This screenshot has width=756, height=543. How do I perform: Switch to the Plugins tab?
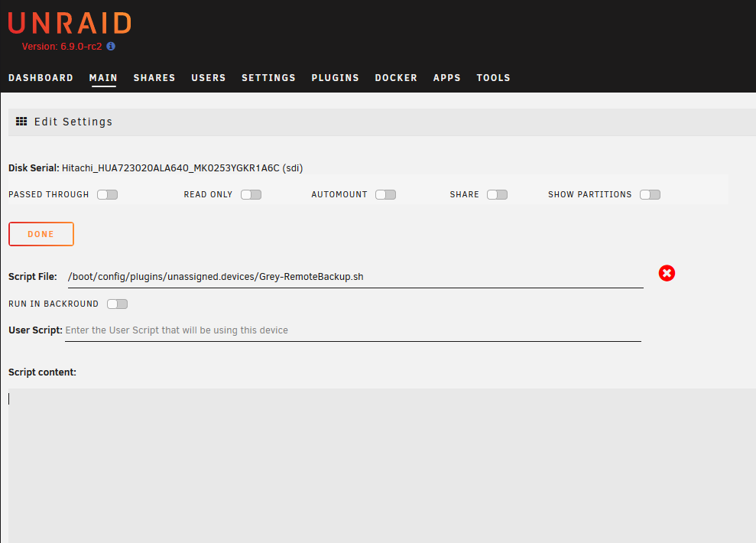click(335, 78)
